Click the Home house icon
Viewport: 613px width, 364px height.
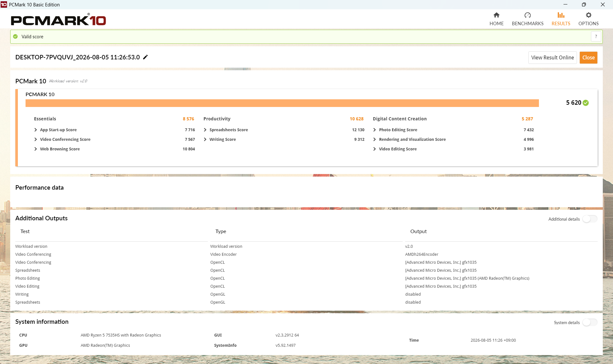coord(496,15)
